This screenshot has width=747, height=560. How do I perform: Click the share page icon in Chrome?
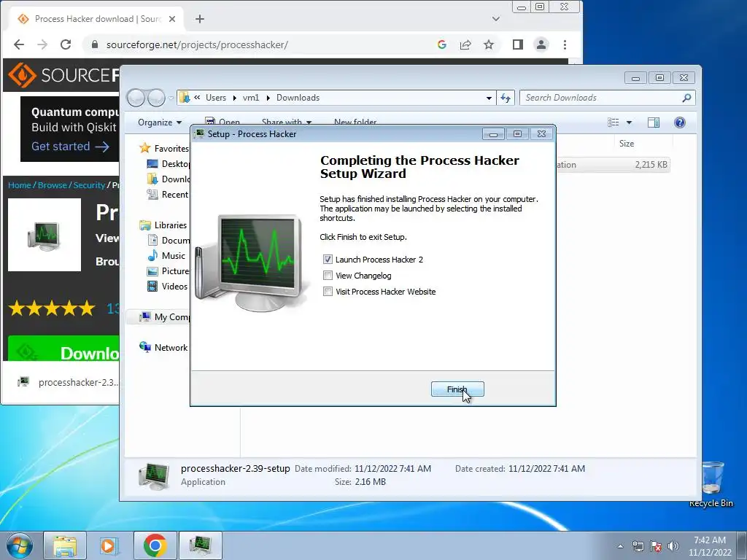465,44
